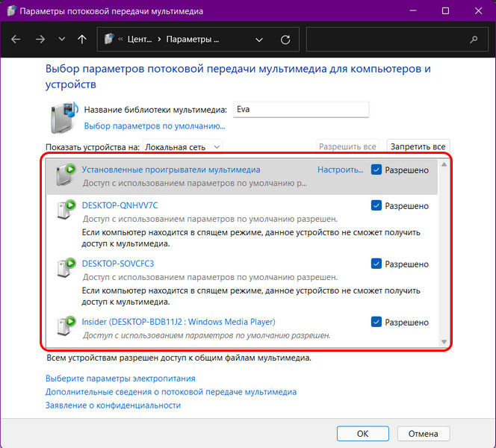Select the 'Параметры ...' breadcrumb segment
The height and width of the screenshot is (448, 496).
point(192,40)
